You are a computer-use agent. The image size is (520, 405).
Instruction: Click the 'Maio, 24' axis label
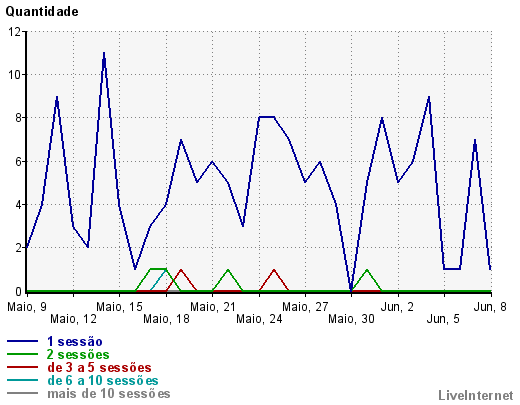click(x=259, y=319)
